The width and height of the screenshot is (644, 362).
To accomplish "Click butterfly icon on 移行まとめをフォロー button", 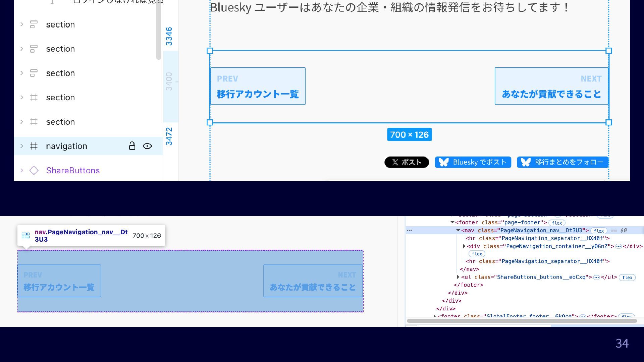I will point(526,162).
